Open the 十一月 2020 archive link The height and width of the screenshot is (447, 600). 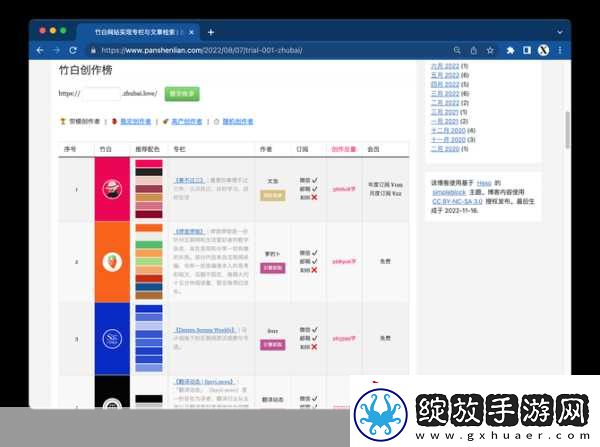(x=448, y=140)
